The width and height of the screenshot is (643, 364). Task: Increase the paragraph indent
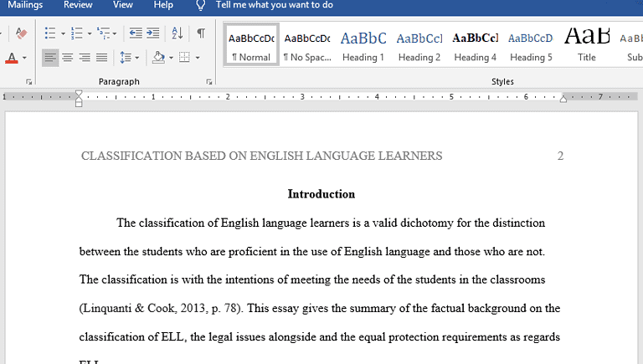pos(152,33)
